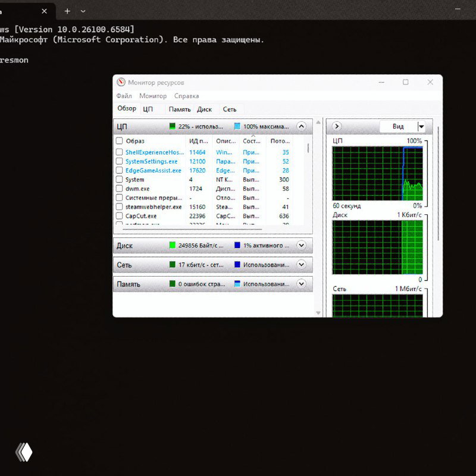Expand the Память section
Screen dimensions: 476x476
302,284
